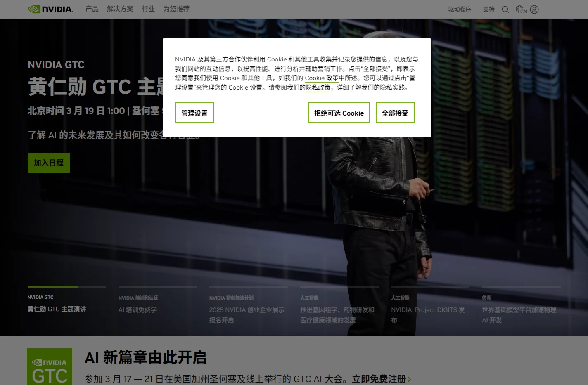
Task: Open the 隐私政策 link
Action: click(x=318, y=87)
